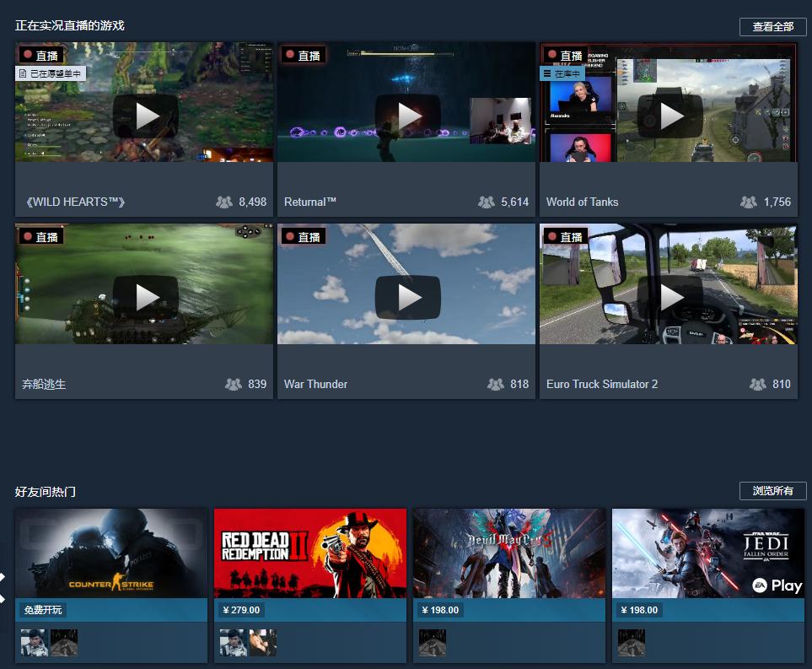Open the Returnal game title link
812x669 pixels.
(x=310, y=202)
